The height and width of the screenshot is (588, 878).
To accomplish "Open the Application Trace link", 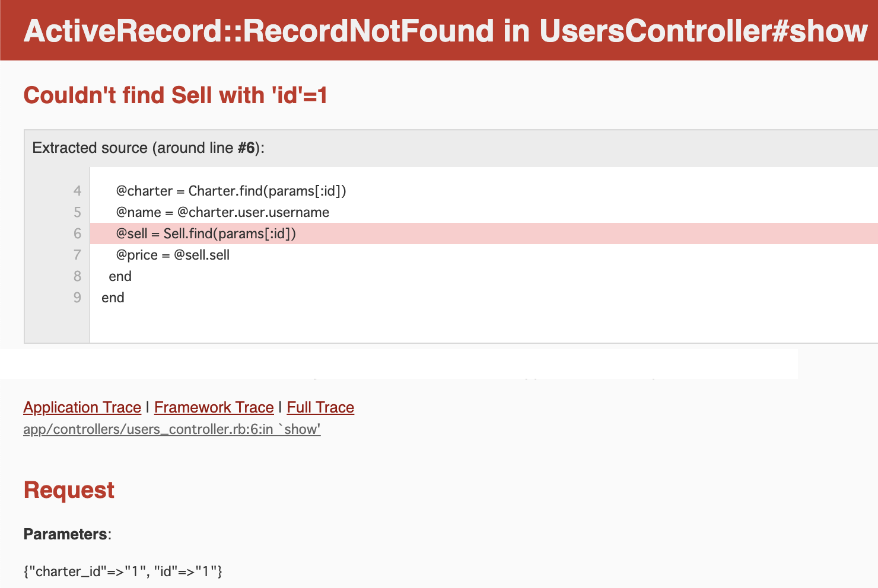I will 82,407.
